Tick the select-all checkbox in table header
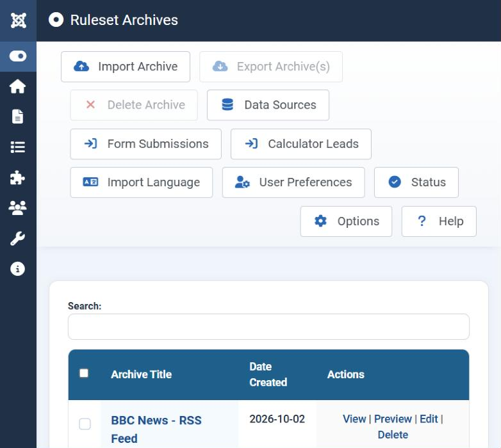Viewport: 501px width, 448px height. 84,373
